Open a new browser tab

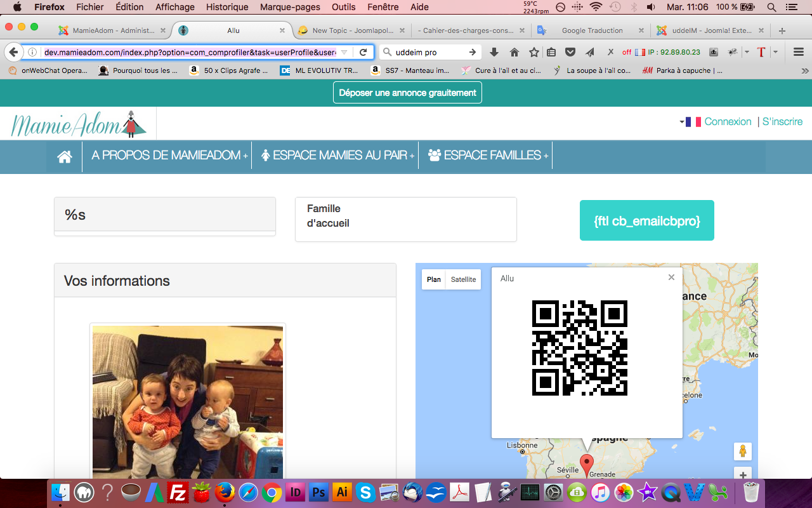click(782, 30)
